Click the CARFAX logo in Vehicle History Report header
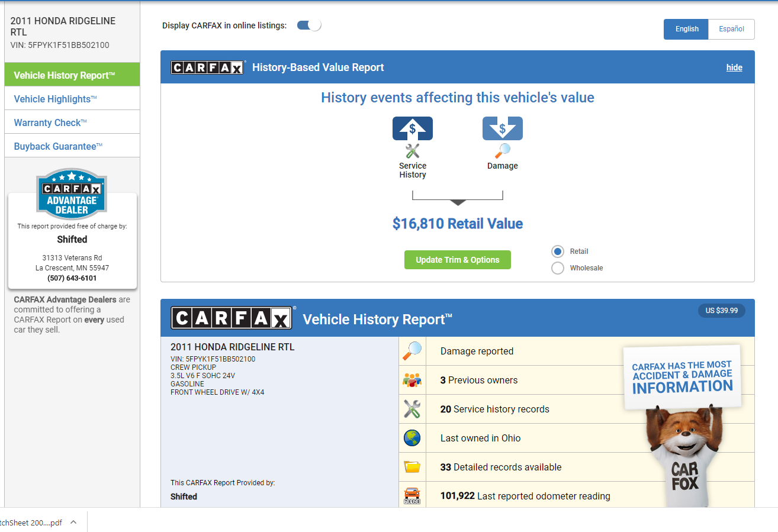This screenshot has width=778, height=532. point(232,318)
